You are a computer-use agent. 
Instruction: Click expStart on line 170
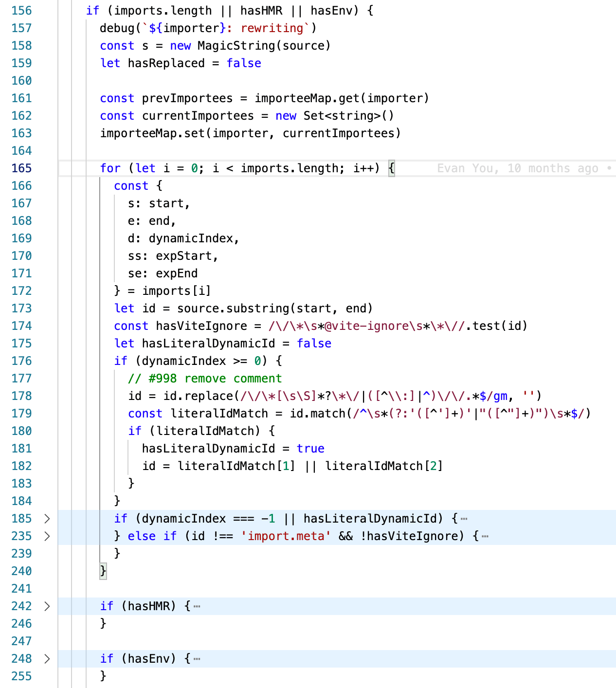click(x=183, y=256)
